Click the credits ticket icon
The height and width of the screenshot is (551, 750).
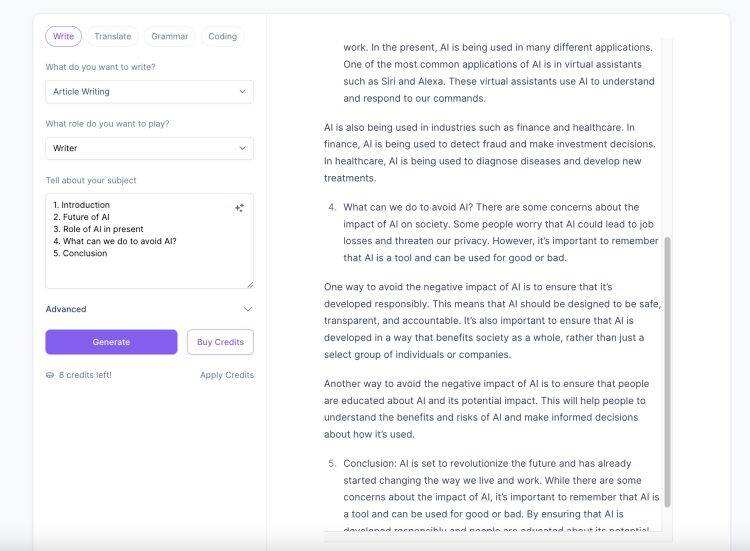click(x=50, y=375)
